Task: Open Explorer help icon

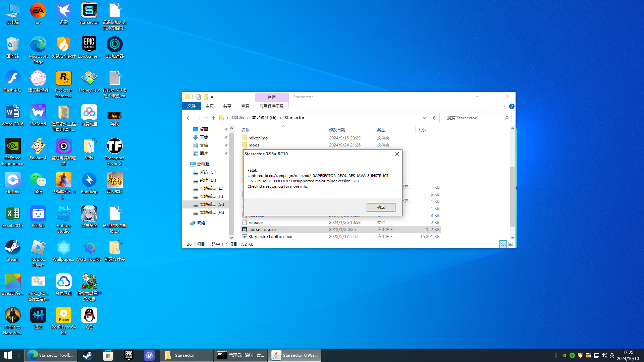Action: [512, 106]
